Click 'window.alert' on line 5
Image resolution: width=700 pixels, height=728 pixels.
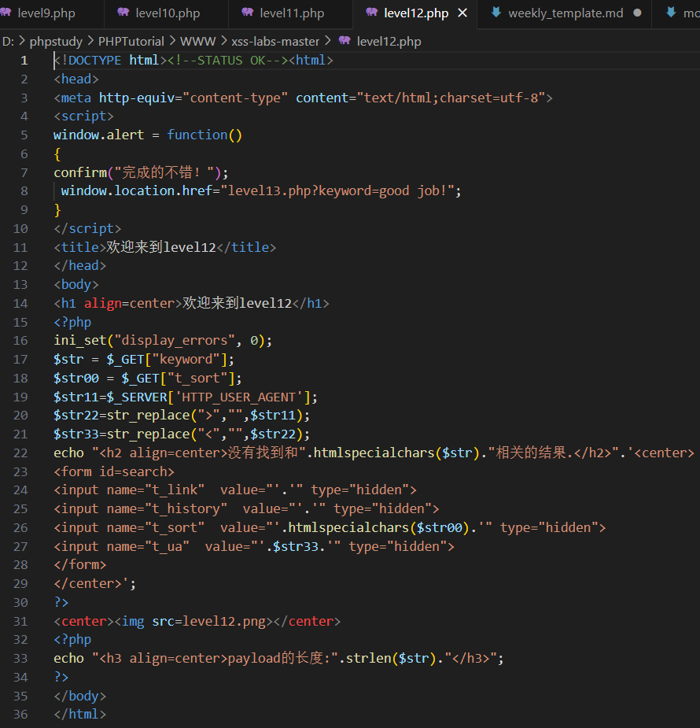[x=99, y=135]
